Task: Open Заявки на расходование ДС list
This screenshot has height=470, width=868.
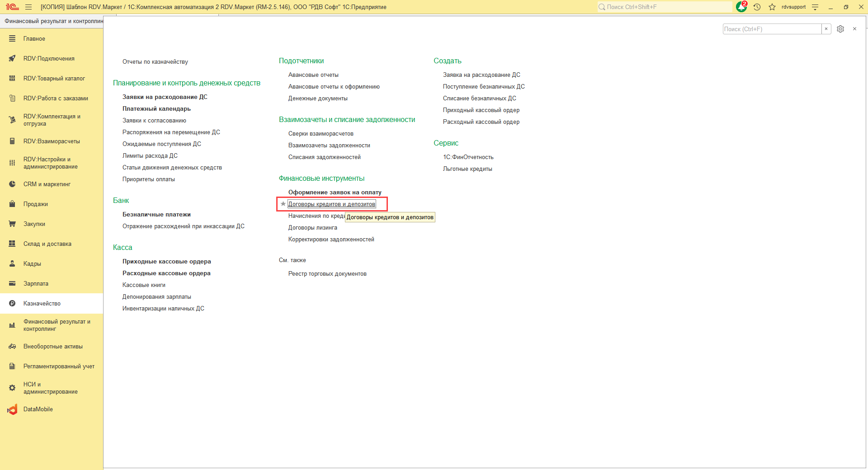Action: (165, 97)
